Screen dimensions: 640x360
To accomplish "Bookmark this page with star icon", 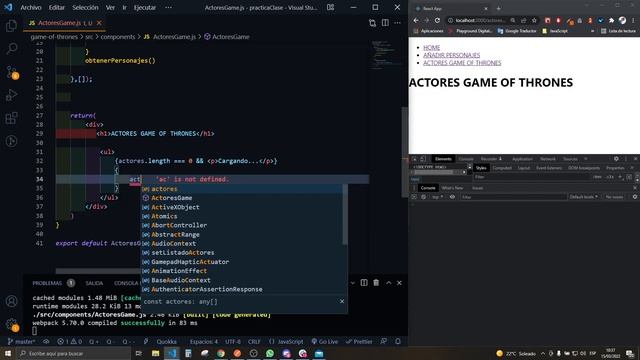I will 534,20.
